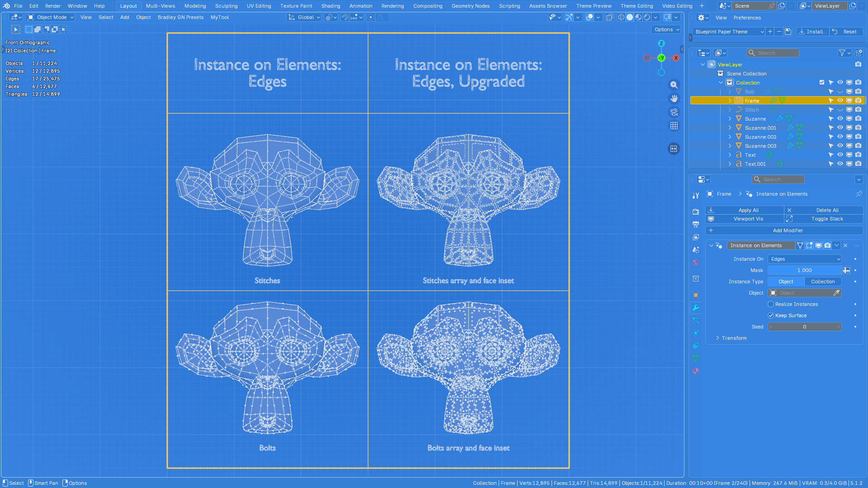The height and width of the screenshot is (488, 868).
Task: Switch orthographic/perspective grid icon
Action: (x=674, y=126)
